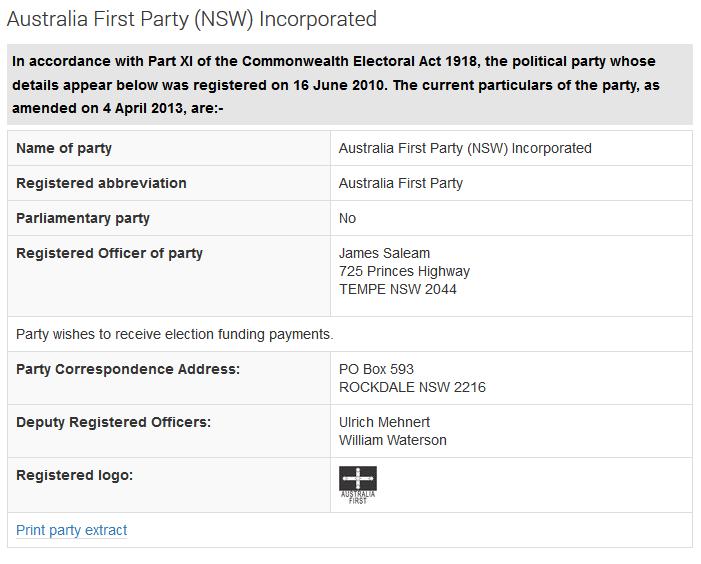Screen dimensions: 701x564
Task: Click the page heading at the top
Action: (x=192, y=19)
